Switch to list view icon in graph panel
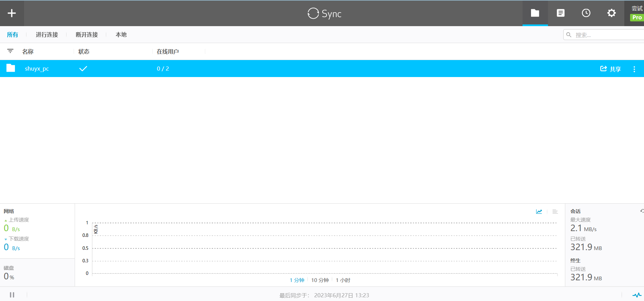 pyautogui.click(x=555, y=212)
